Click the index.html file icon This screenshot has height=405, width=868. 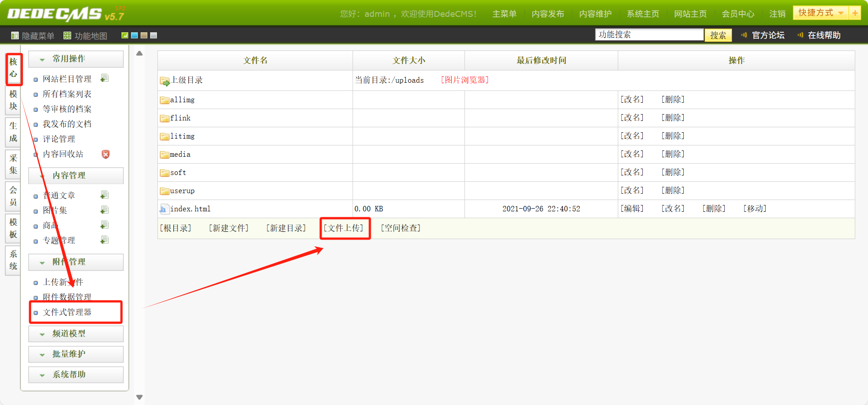coord(164,209)
